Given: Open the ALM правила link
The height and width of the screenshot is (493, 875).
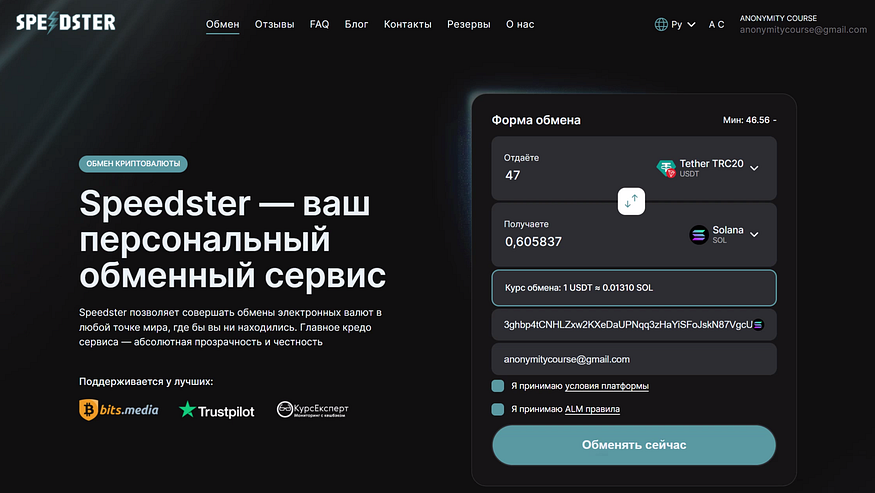Looking at the screenshot, I should click(x=592, y=409).
